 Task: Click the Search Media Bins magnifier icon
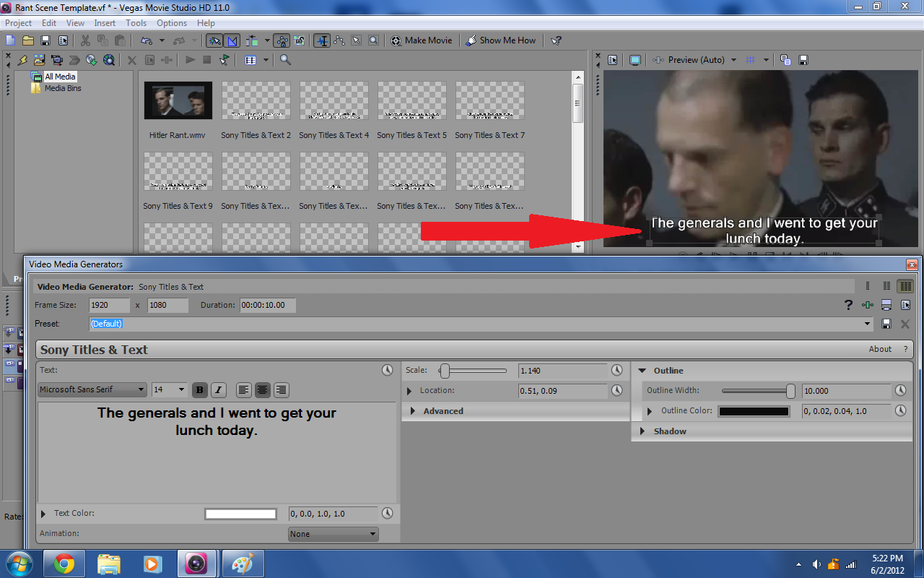click(x=285, y=60)
